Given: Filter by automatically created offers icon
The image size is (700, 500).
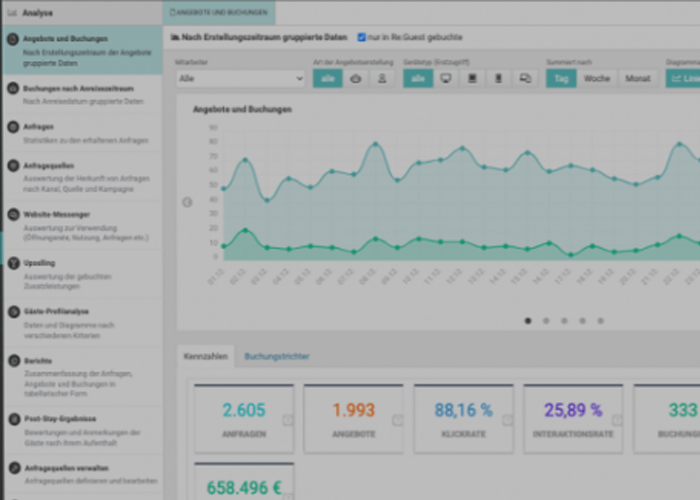Looking at the screenshot, I should (355, 79).
